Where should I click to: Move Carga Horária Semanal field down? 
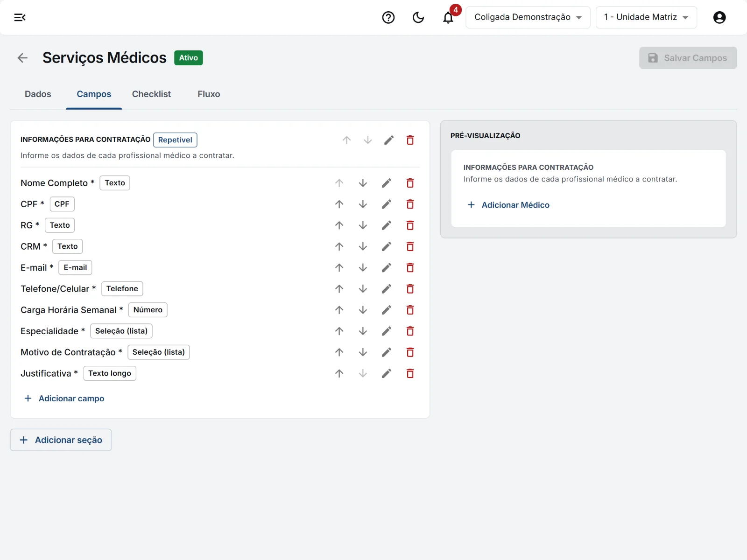click(x=363, y=310)
